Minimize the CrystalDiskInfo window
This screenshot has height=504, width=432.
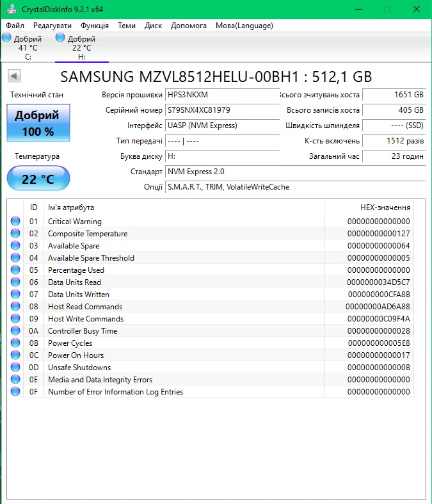pos(358,9)
